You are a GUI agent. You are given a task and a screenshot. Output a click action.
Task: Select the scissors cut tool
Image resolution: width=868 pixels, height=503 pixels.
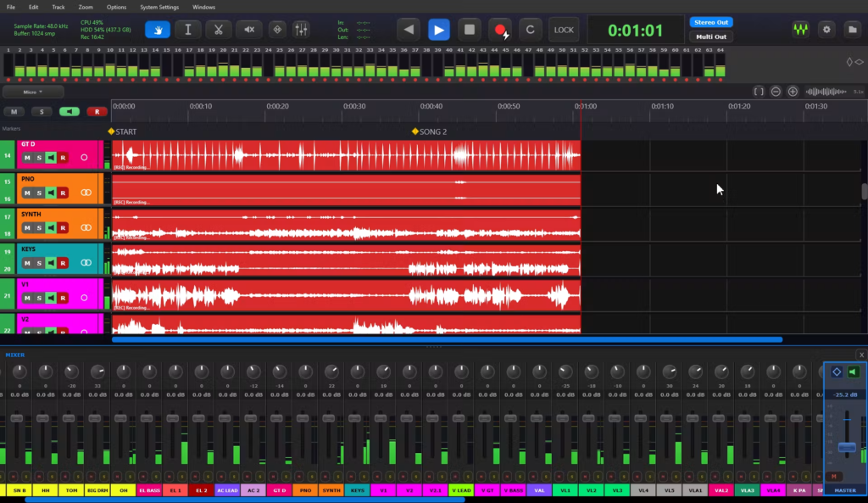(x=219, y=30)
